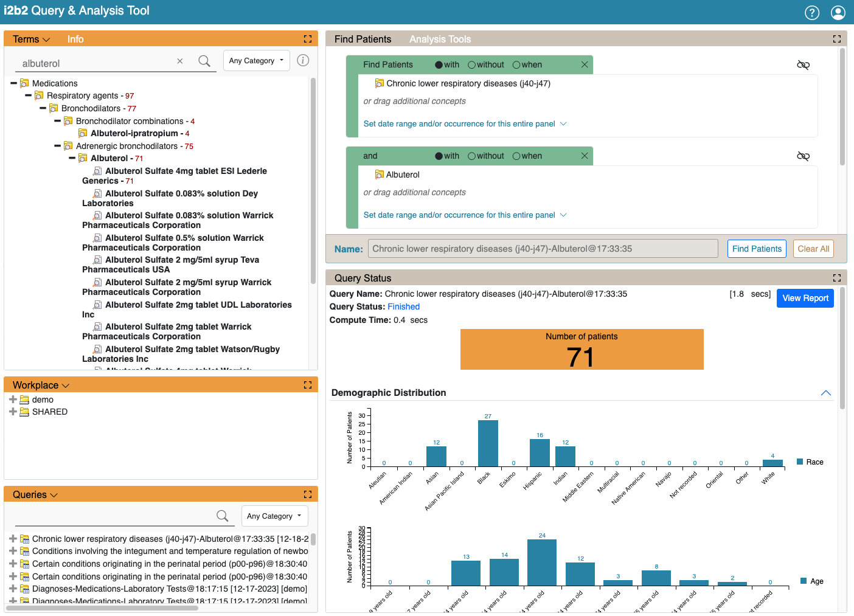The image size is (854, 616).
Task: Click the unlink icon on first query panel
Action: click(x=803, y=65)
